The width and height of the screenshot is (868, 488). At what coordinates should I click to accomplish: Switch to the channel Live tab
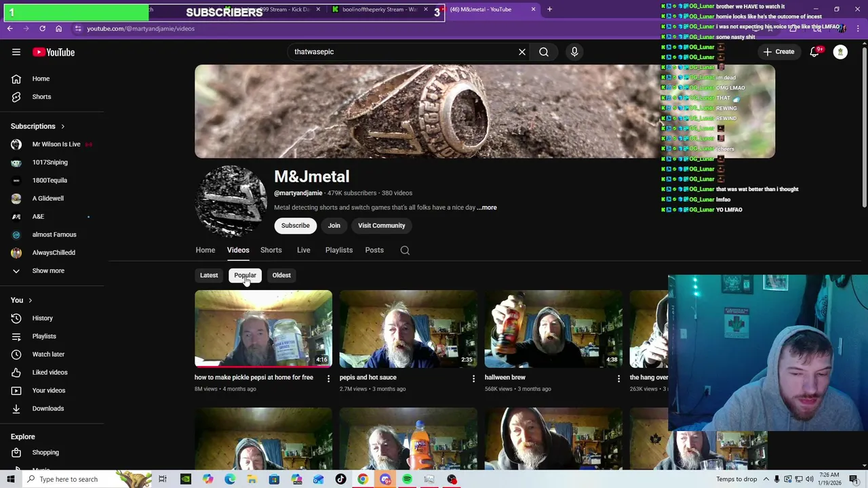point(304,250)
